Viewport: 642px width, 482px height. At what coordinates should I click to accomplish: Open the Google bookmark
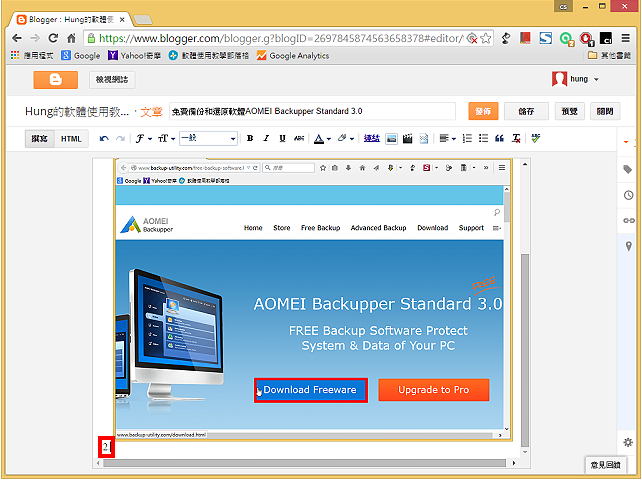point(81,55)
